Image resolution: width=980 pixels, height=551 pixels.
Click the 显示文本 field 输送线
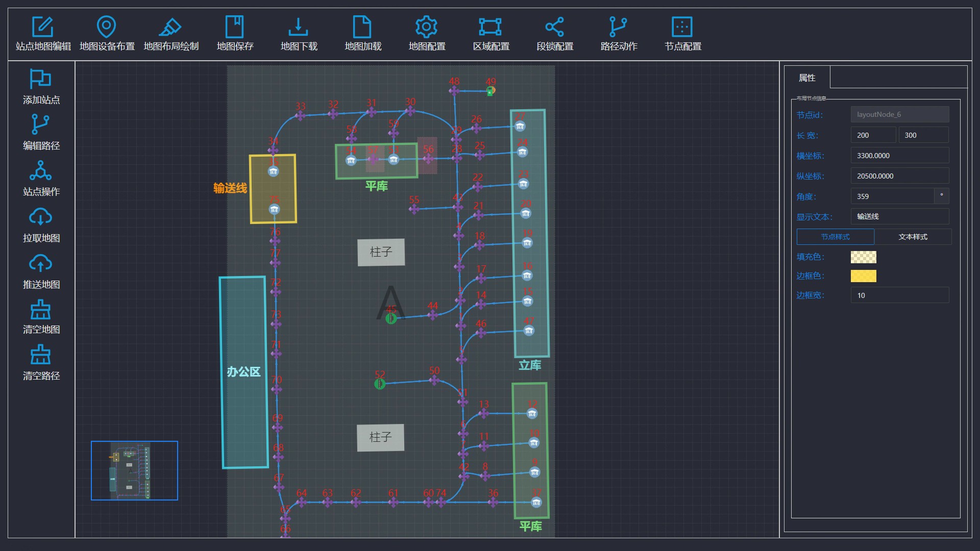coord(900,216)
